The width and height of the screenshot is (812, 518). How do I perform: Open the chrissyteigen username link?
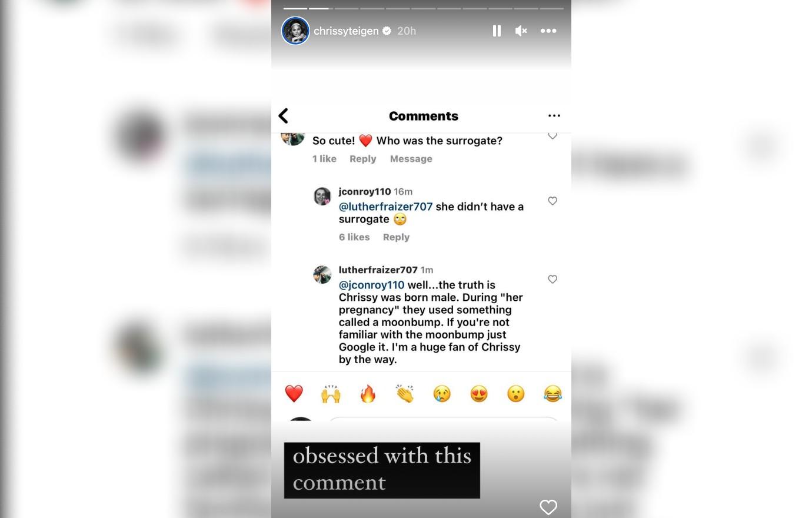click(346, 31)
